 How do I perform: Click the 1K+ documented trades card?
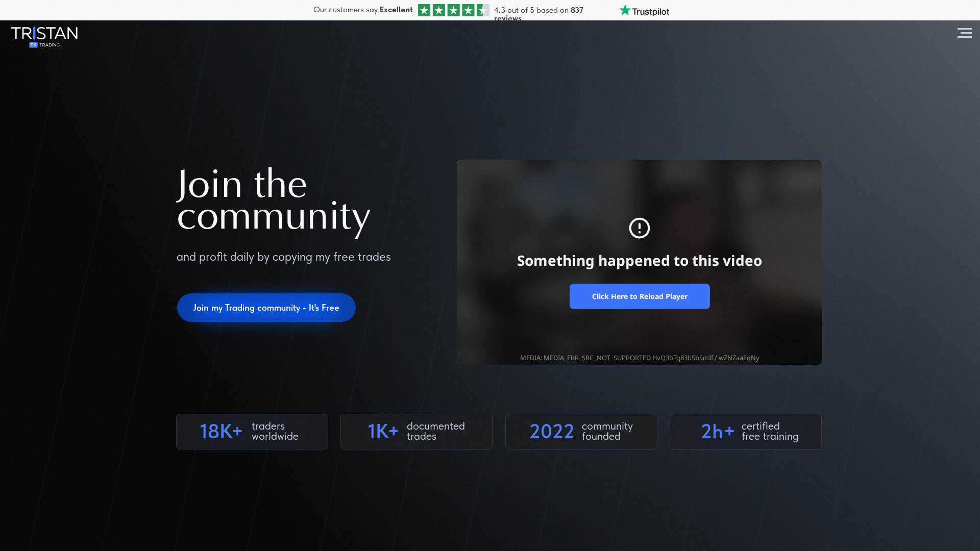[x=416, y=431]
